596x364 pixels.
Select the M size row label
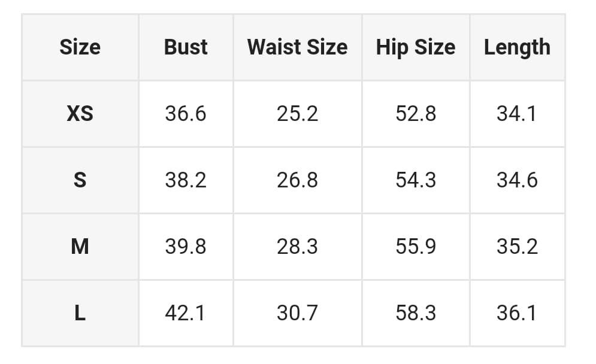coord(80,246)
